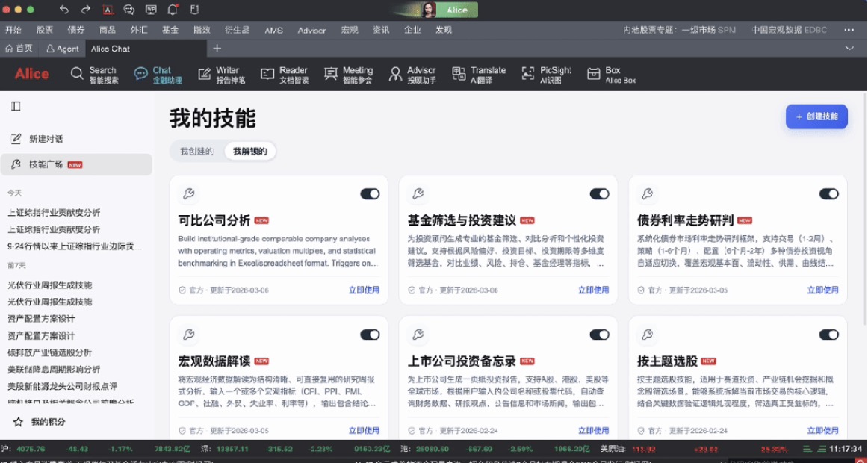Toggle off the 可比公司分析 skill switch
This screenshot has height=463, width=868.
[370, 194]
